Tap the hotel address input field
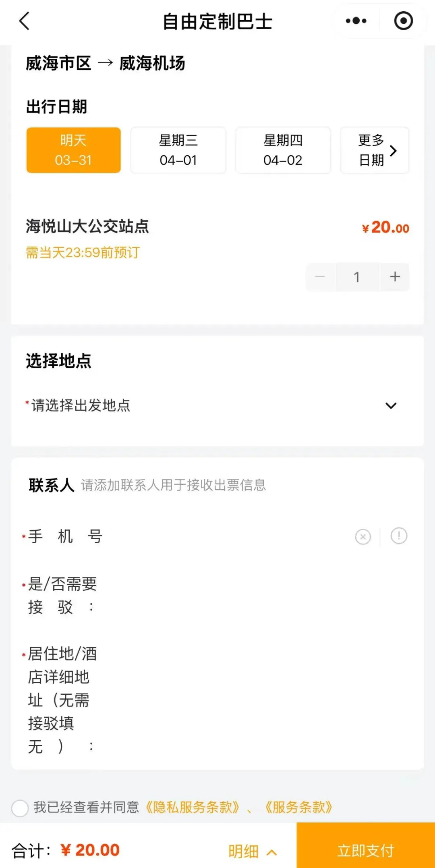The height and width of the screenshot is (868, 435). pyautogui.click(x=250, y=700)
